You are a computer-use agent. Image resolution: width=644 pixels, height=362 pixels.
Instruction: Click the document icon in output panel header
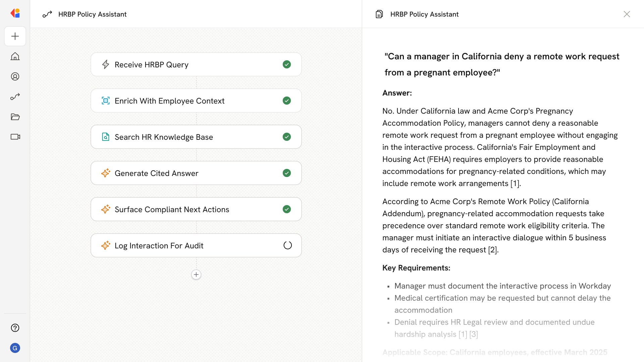(x=379, y=14)
